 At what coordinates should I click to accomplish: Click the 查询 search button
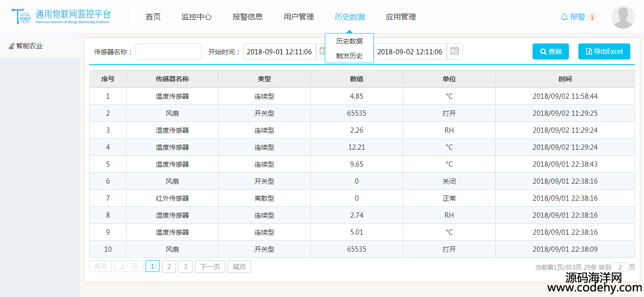click(551, 51)
